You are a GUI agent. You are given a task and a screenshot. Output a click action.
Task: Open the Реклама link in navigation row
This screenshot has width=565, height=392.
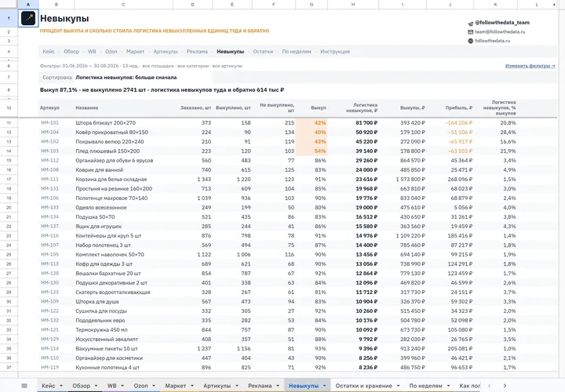pos(197,52)
